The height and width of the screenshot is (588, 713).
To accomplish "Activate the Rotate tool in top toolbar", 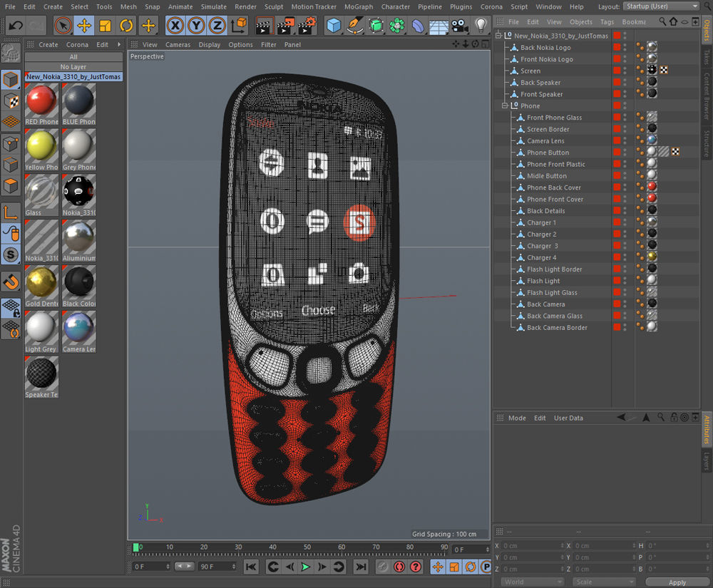I will (x=126, y=26).
